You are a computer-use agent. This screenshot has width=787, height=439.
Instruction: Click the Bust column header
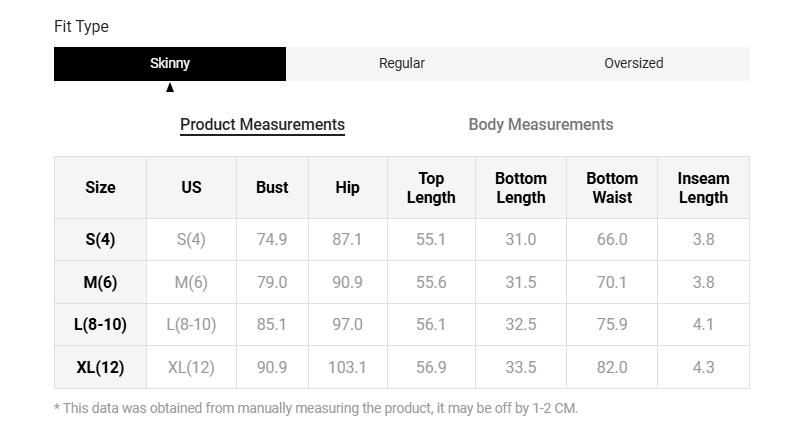tap(272, 187)
